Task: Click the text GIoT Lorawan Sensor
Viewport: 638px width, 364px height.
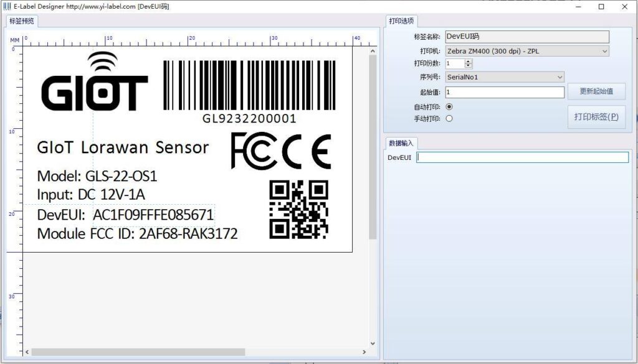Action: 123,147
